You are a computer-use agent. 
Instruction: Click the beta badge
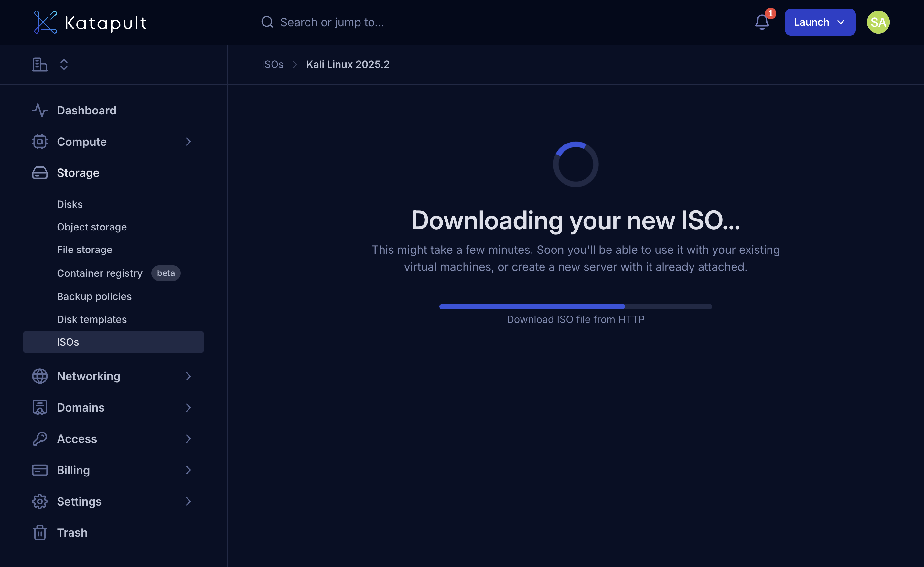(x=166, y=273)
